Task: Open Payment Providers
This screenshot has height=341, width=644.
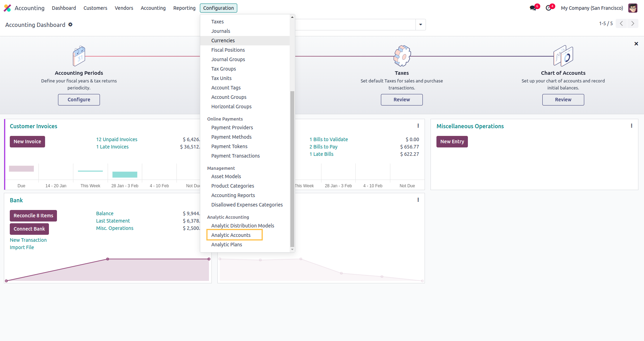Action: 245,128
